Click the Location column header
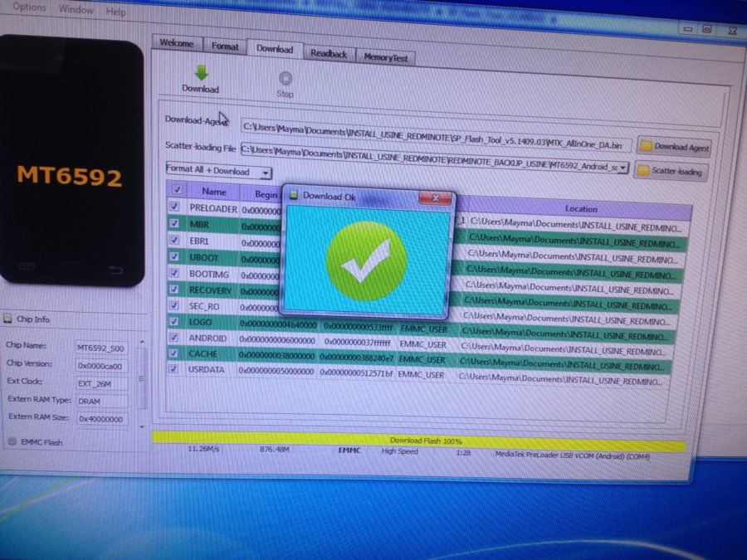 click(580, 208)
